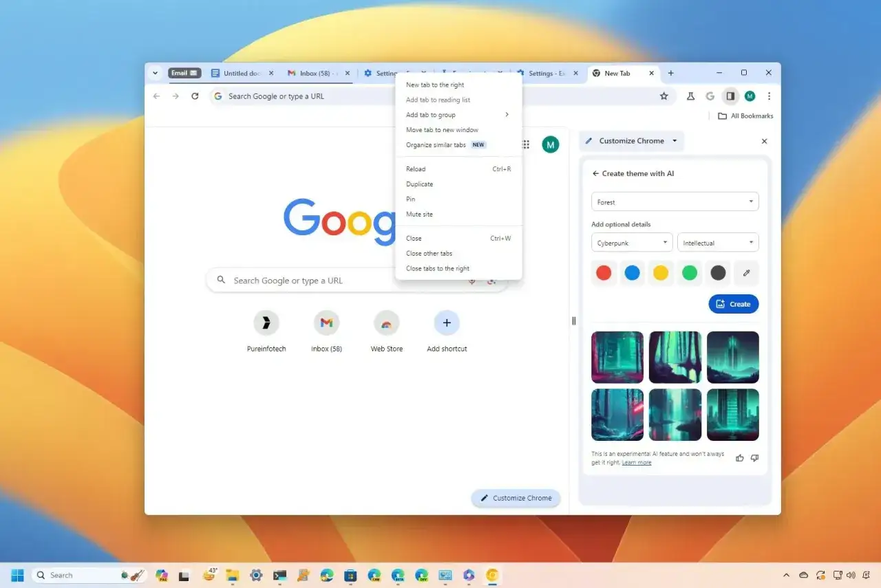Expand the Customize Chrome panel dropdown

(675, 141)
